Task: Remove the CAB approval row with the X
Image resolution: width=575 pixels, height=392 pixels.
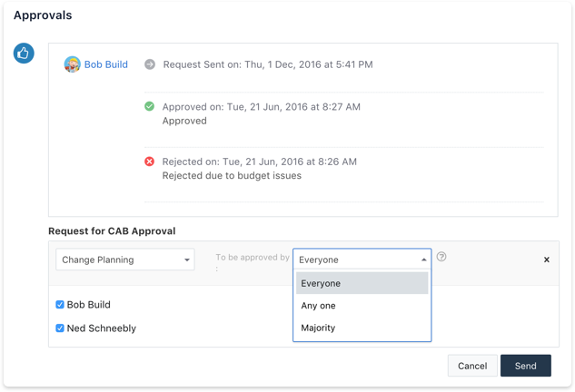Action: [546, 260]
